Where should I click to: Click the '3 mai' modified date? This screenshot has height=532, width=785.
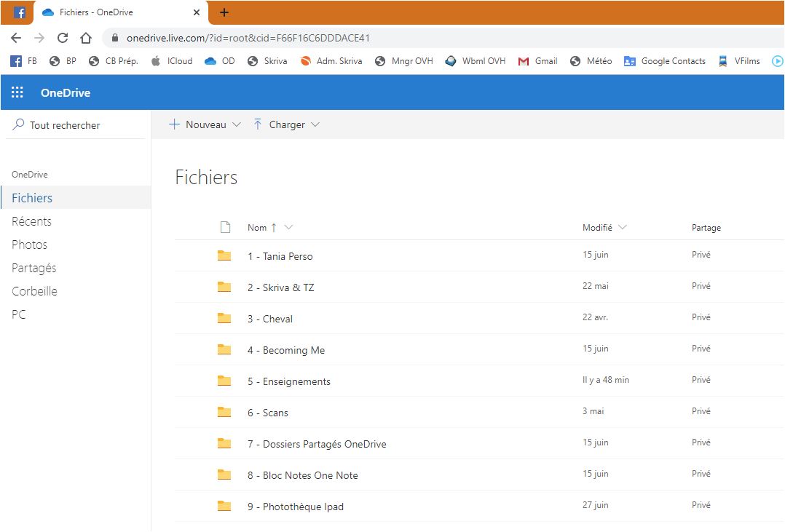click(593, 411)
